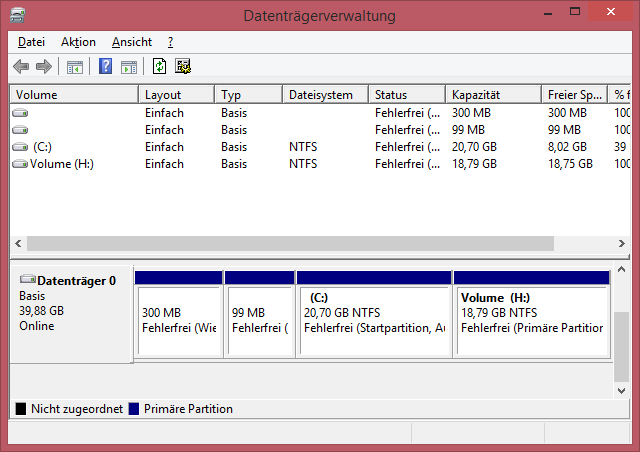The height and width of the screenshot is (452, 640).
Task: Open the Aktion menu
Action: tap(78, 42)
